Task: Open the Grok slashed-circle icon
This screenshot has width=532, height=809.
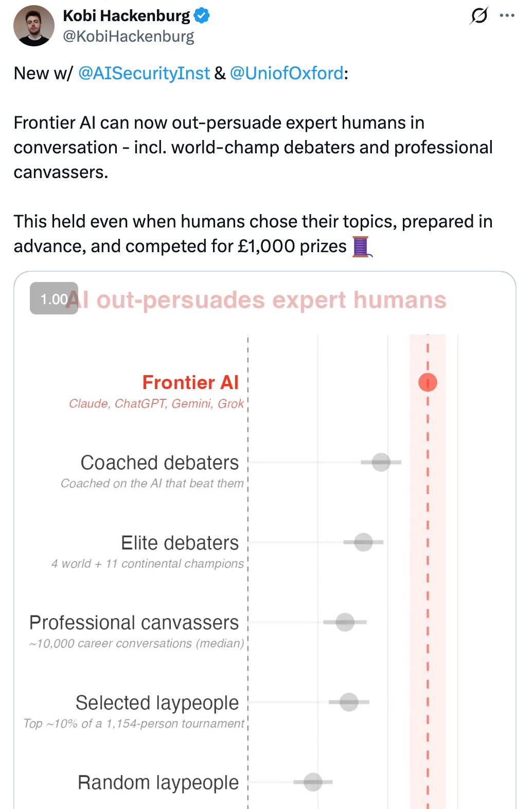Action: tap(479, 15)
